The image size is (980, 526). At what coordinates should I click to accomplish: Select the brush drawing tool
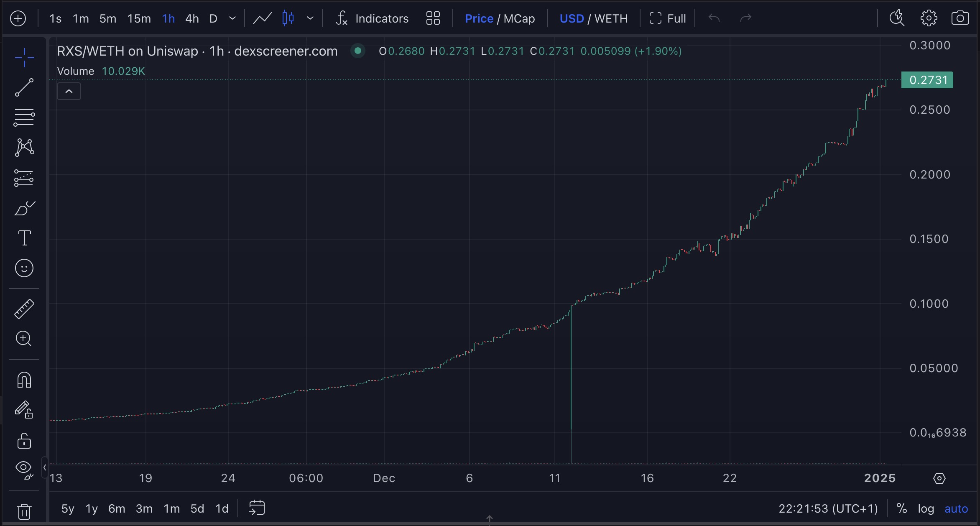[x=24, y=208]
